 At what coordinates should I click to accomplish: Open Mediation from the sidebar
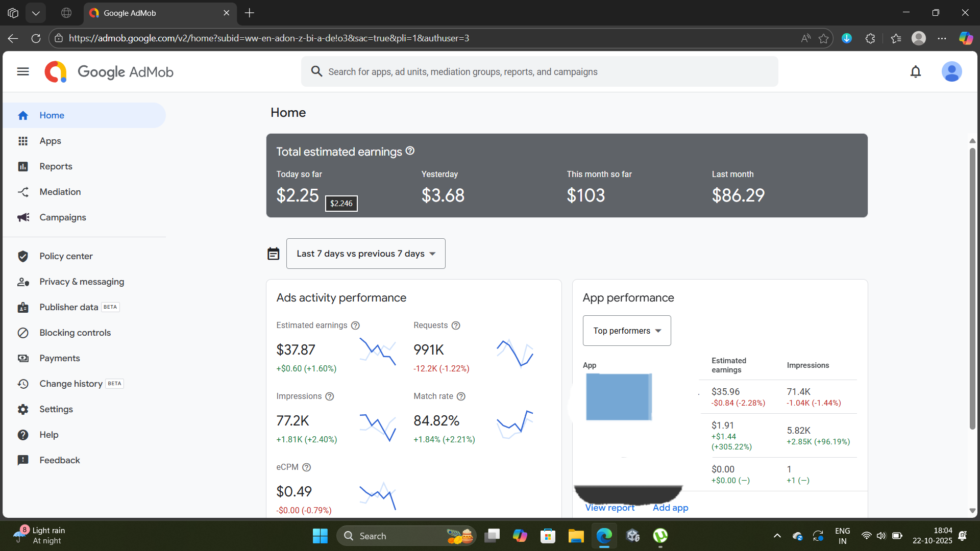coord(60,192)
